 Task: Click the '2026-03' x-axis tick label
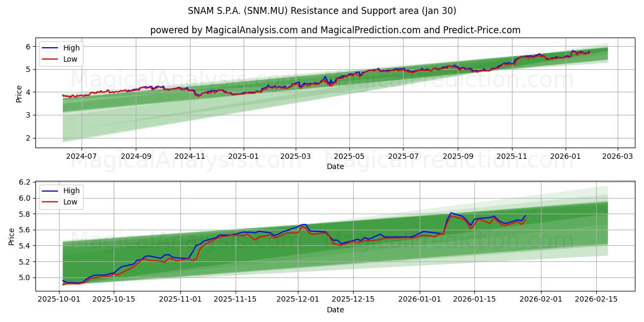(x=618, y=156)
